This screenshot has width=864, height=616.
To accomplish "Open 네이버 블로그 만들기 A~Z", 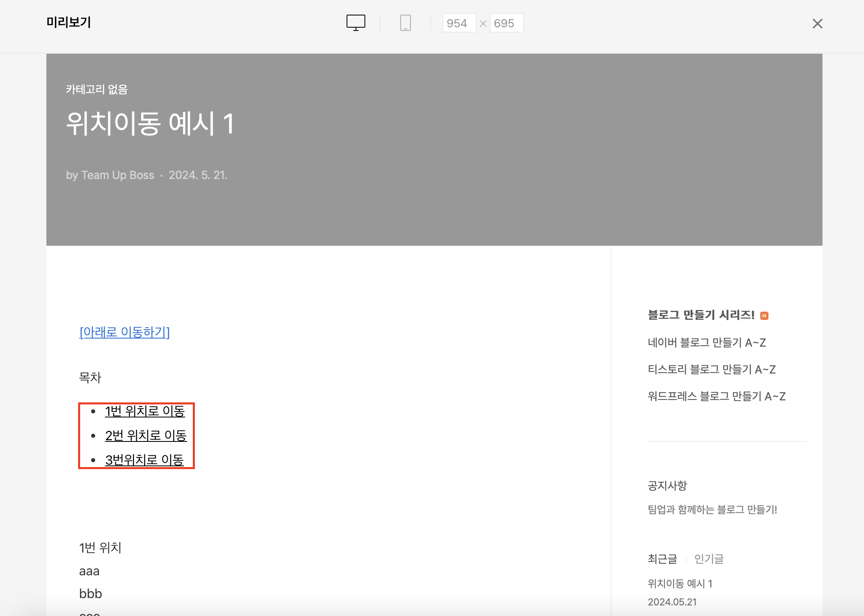I will pyautogui.click(x=707, y=343).
